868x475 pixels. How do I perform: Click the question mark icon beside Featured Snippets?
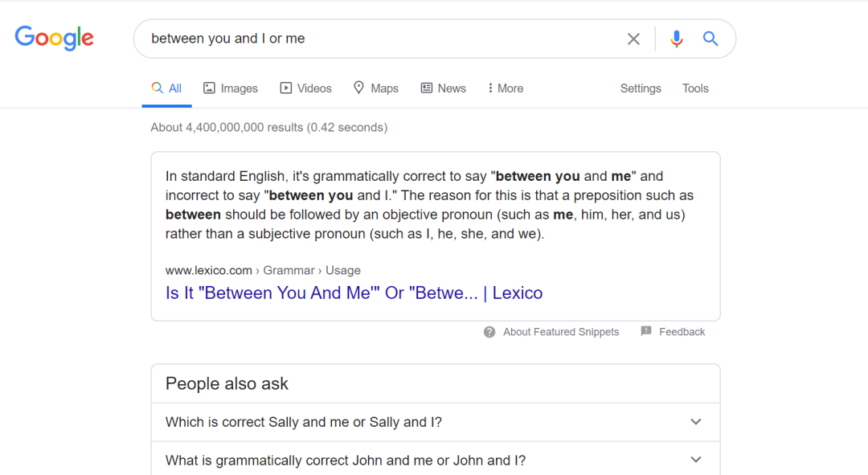pyautogui.click(x=489, y=332)
